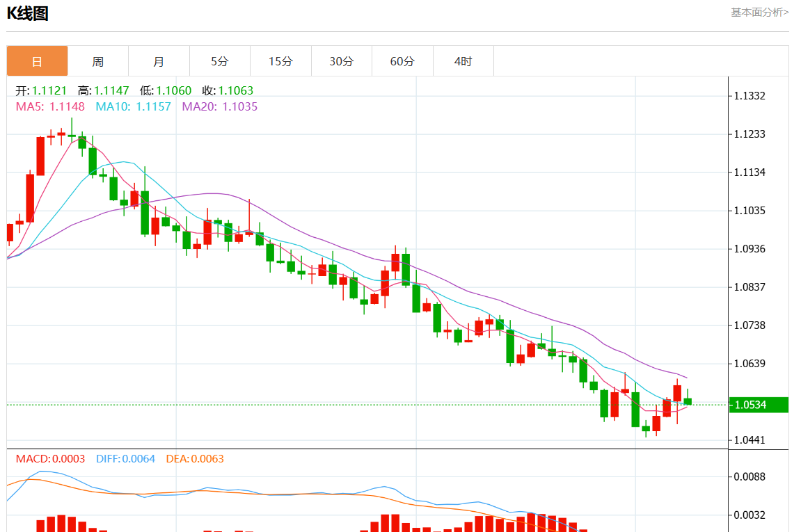Click the 0.0088 MACD axis label

click(750, 477)
